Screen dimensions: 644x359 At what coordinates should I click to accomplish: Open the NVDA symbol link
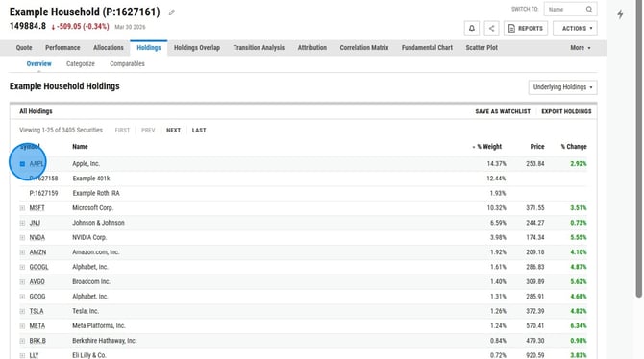37,237
